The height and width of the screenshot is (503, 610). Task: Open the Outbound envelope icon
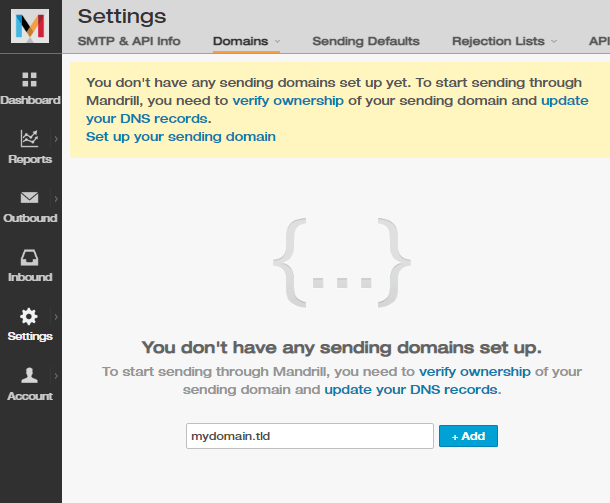tap(30, 198)
